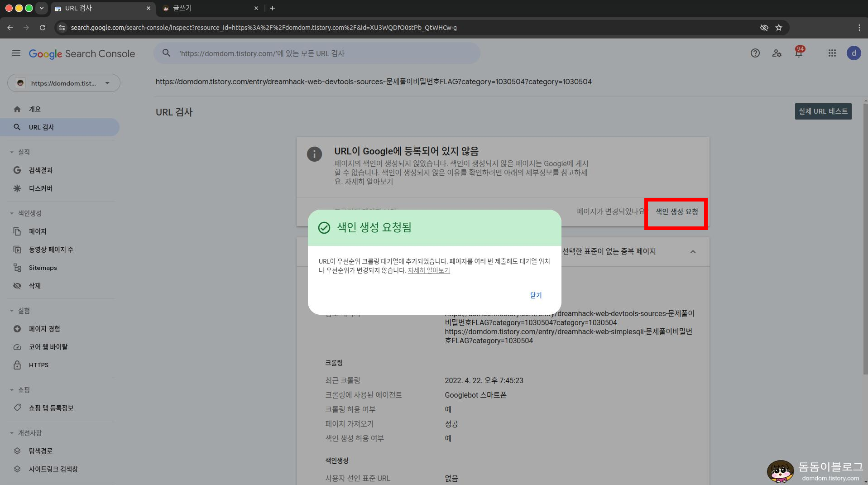Viewport: 868px width, 485px height.
Task: Click the search magnifier icon
Action: pos(167,53)
